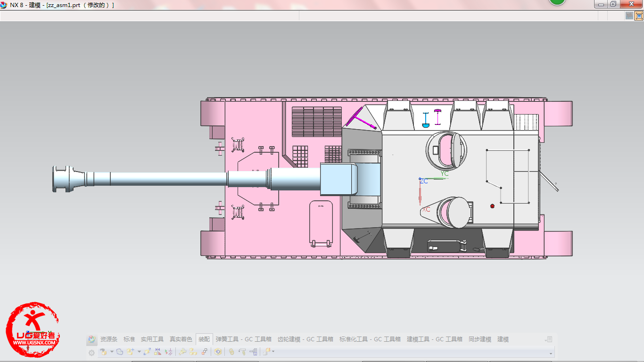Click the Relations Browser tree icon
The height and width of the screenshot is (362, 644).
(x=254, y=352)
